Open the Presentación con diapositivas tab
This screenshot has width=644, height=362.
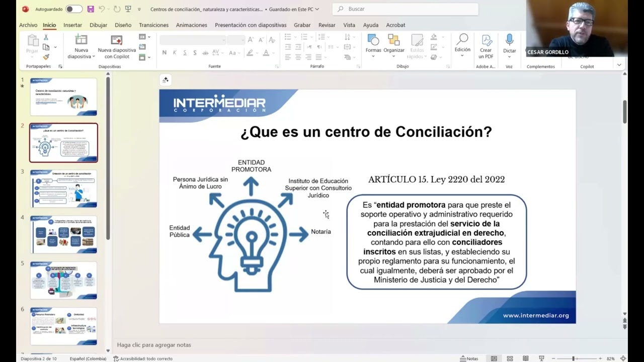click(251, 25)
